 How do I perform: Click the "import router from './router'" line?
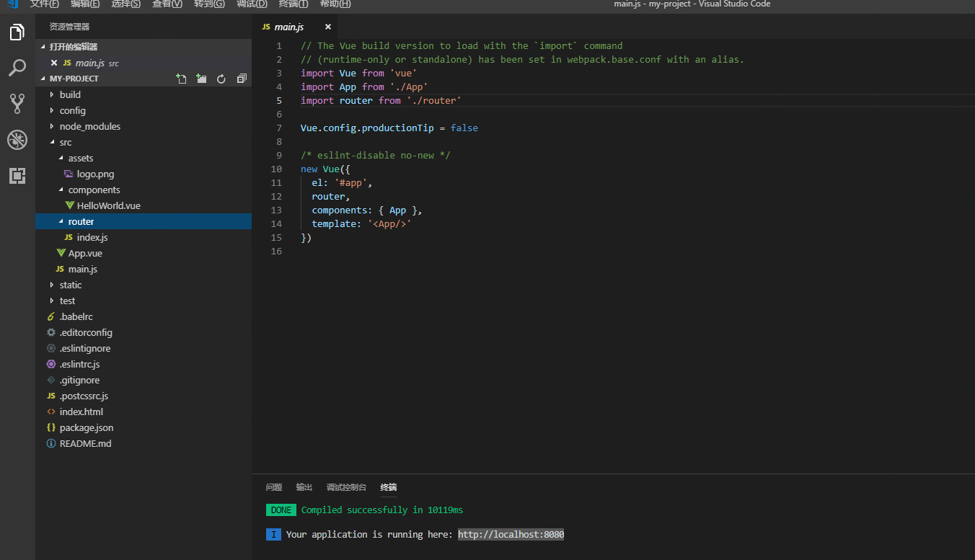pos(381,100)
